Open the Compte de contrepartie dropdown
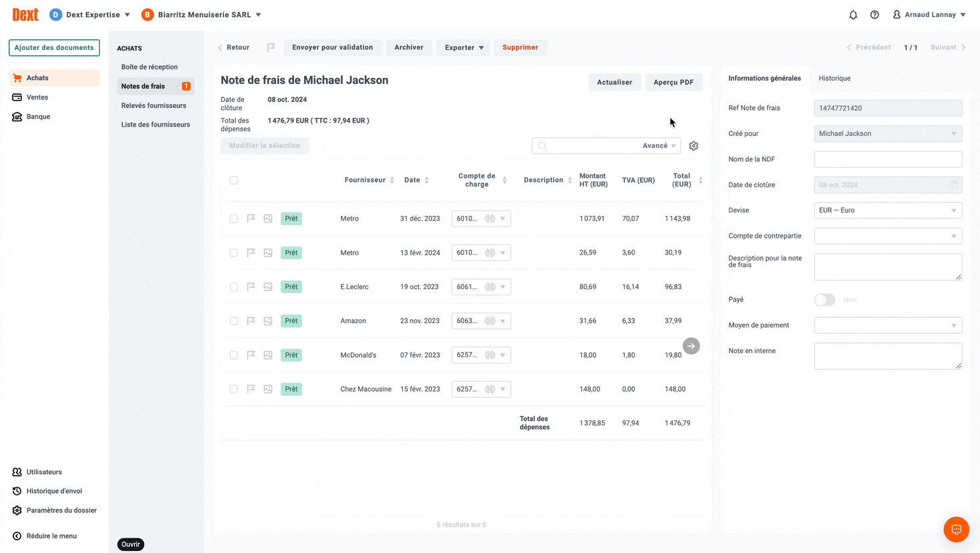This screenshot has height=553, width=980. tap(888, 236)
